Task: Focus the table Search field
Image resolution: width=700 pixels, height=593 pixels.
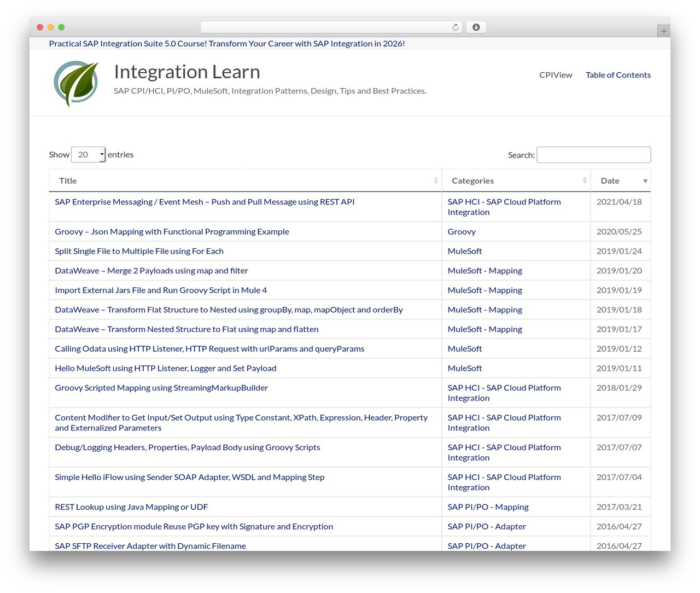Action: [x=594, y=155]
